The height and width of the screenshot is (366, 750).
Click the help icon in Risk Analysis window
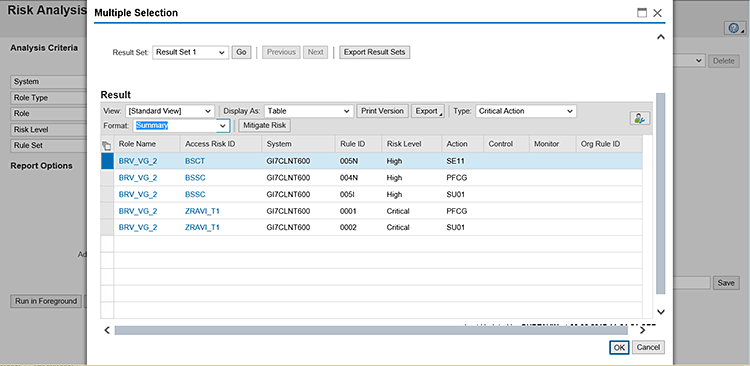pos(734,28)
